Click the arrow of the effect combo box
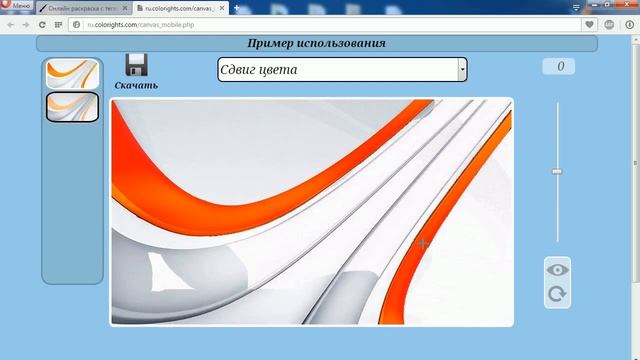This screenshot has width=640, height=360. coord(462,69)
